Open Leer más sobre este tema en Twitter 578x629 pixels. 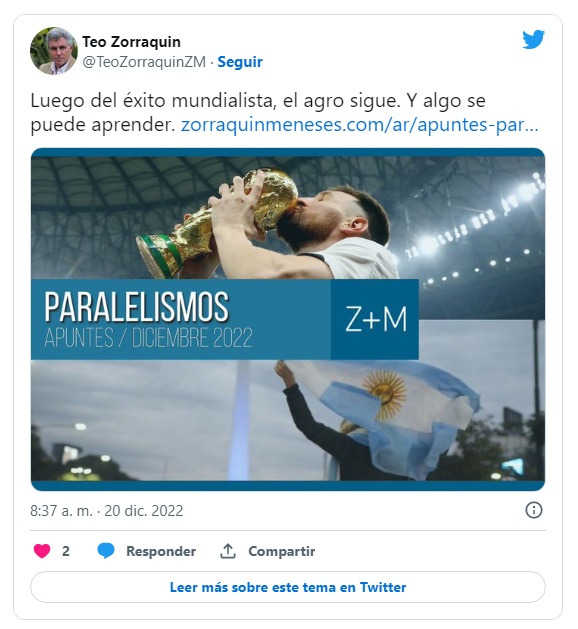(288, 587)
